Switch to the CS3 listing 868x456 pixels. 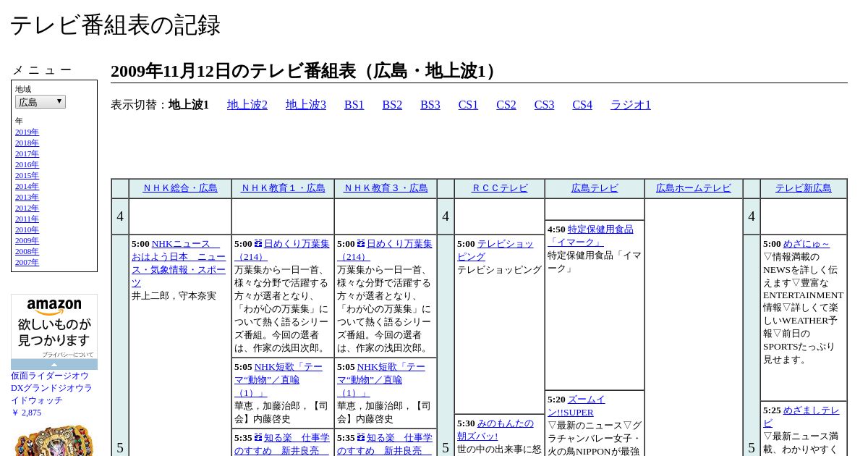coord(544,105)
